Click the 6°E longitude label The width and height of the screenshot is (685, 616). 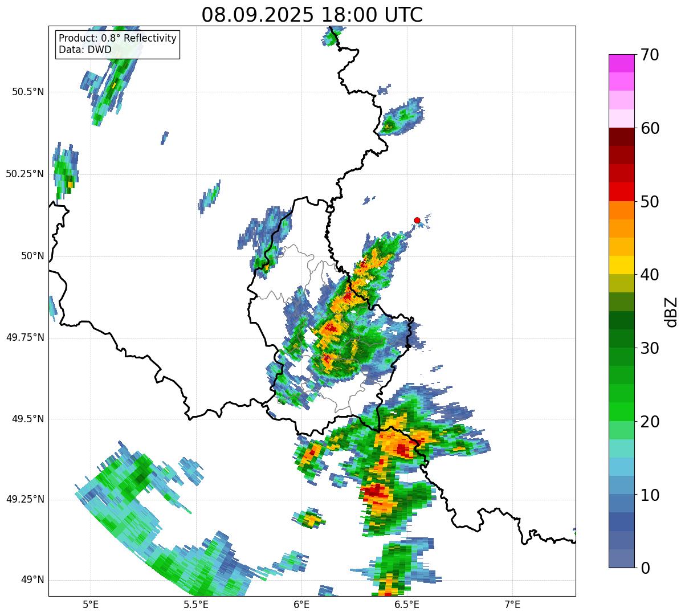tap(301, 604)
